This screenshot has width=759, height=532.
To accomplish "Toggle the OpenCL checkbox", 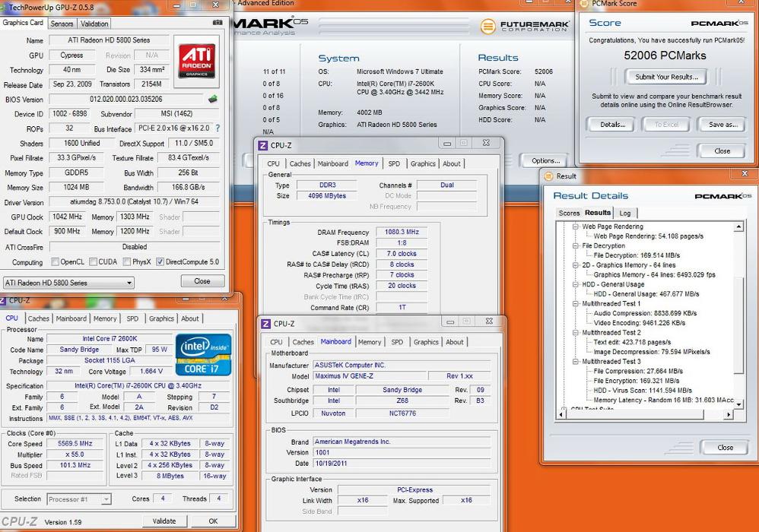I will pos(56,261).
